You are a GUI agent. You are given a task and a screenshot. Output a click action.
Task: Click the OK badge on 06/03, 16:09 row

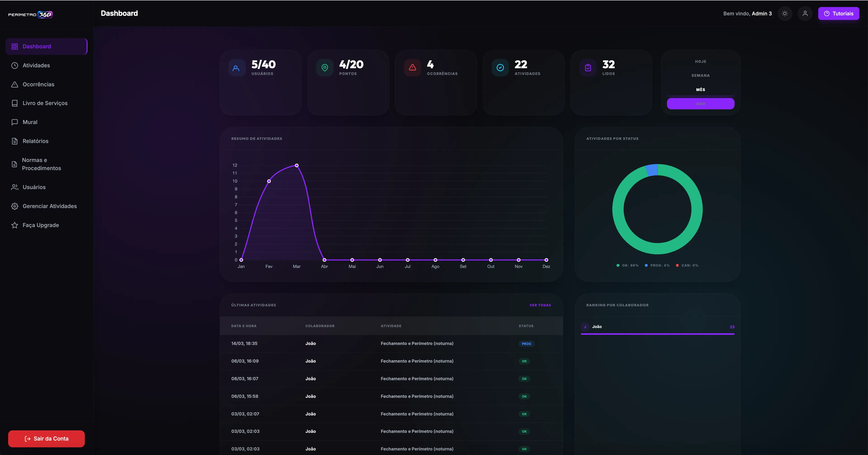point(524,361)
